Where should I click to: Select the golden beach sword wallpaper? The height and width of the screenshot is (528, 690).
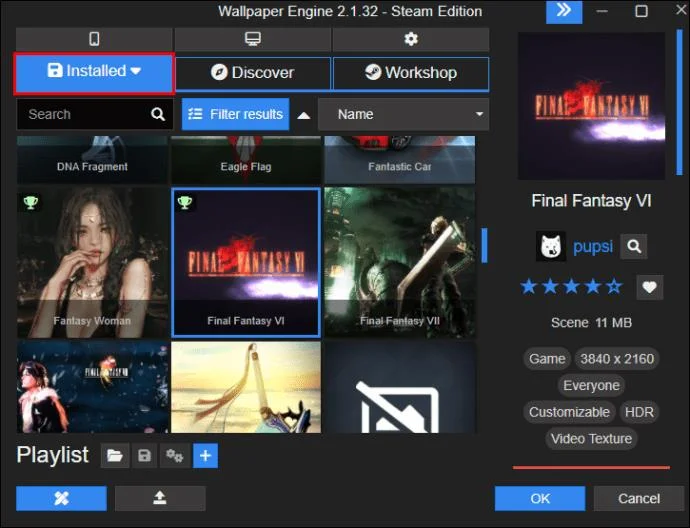[246, 387]
